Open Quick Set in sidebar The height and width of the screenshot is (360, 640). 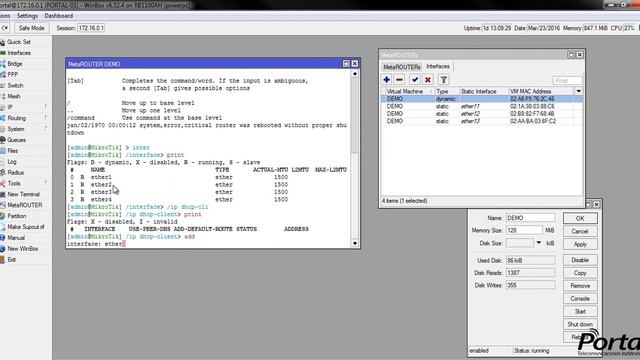click(x=18, y=42)
